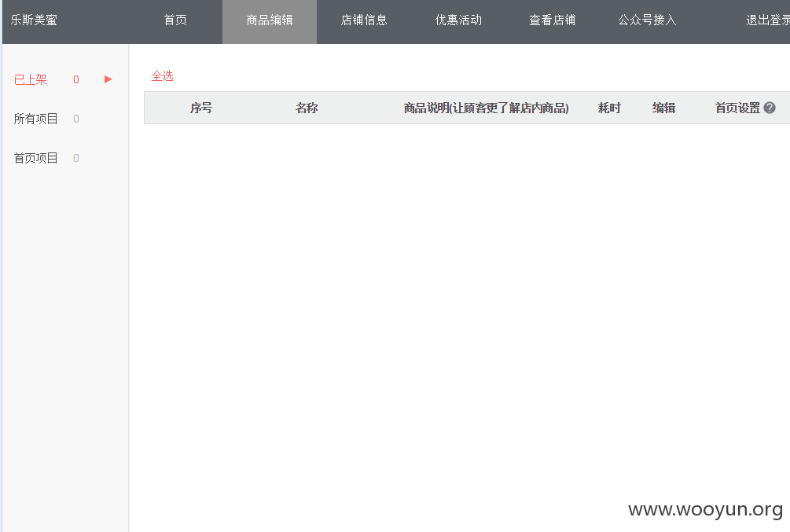Open the 优惠活动 tab
790x532 pixels.
[458, 20]
